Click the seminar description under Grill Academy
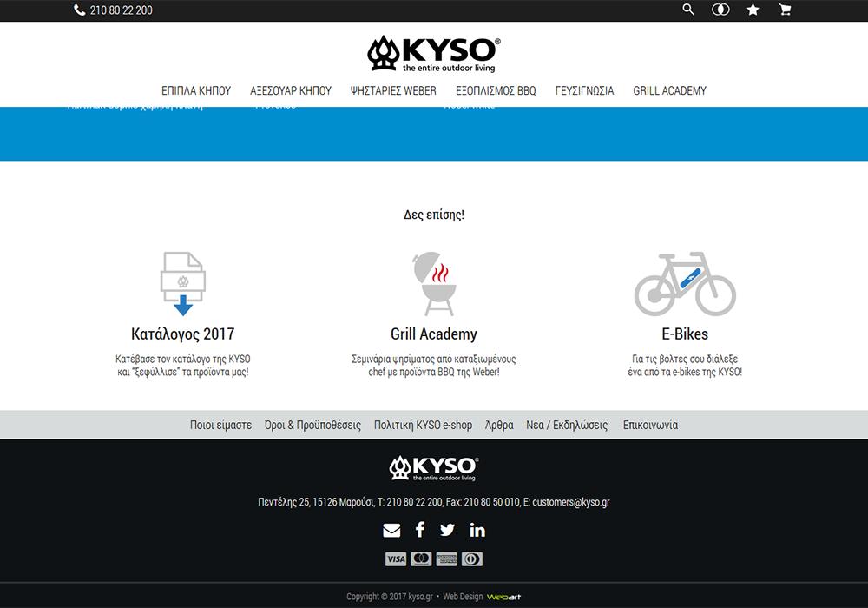The height and width of the screenshot is (608, 868). (434, 366)
